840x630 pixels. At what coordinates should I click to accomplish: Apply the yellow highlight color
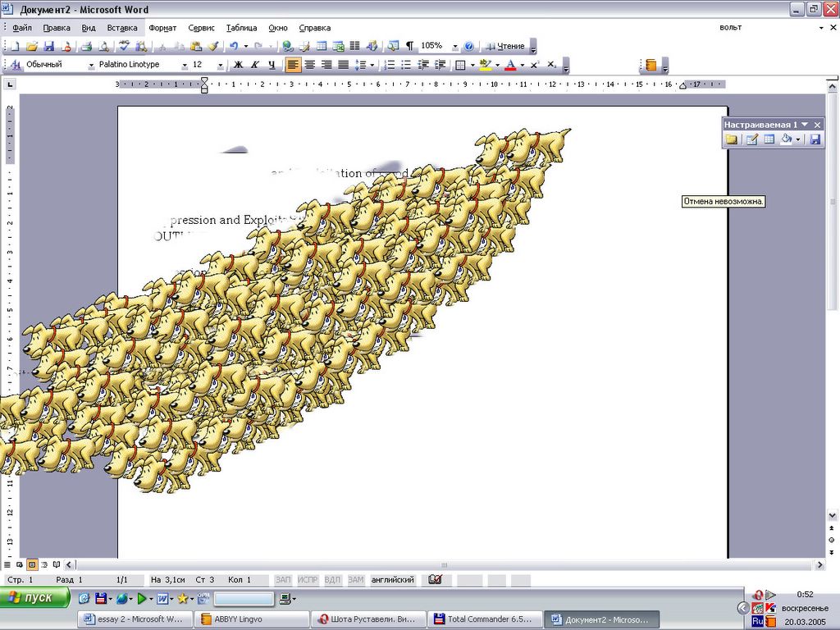click(486, 65)
